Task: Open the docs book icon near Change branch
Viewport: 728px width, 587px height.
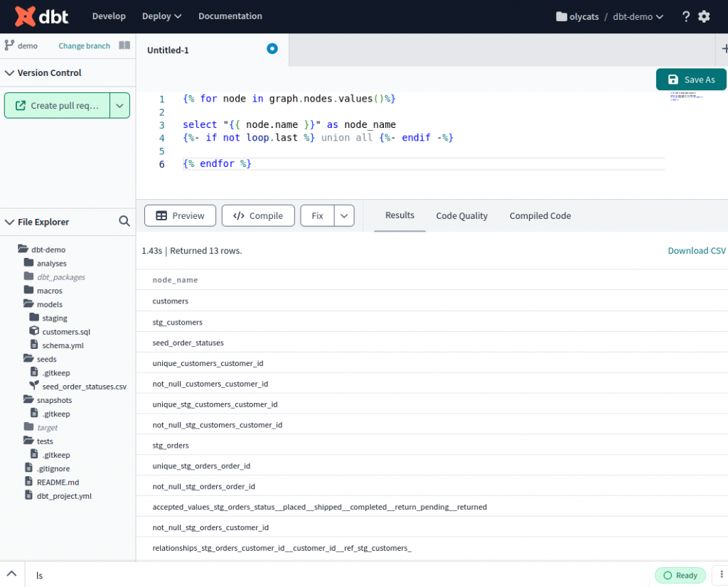Action: click(x=124, y=45)
